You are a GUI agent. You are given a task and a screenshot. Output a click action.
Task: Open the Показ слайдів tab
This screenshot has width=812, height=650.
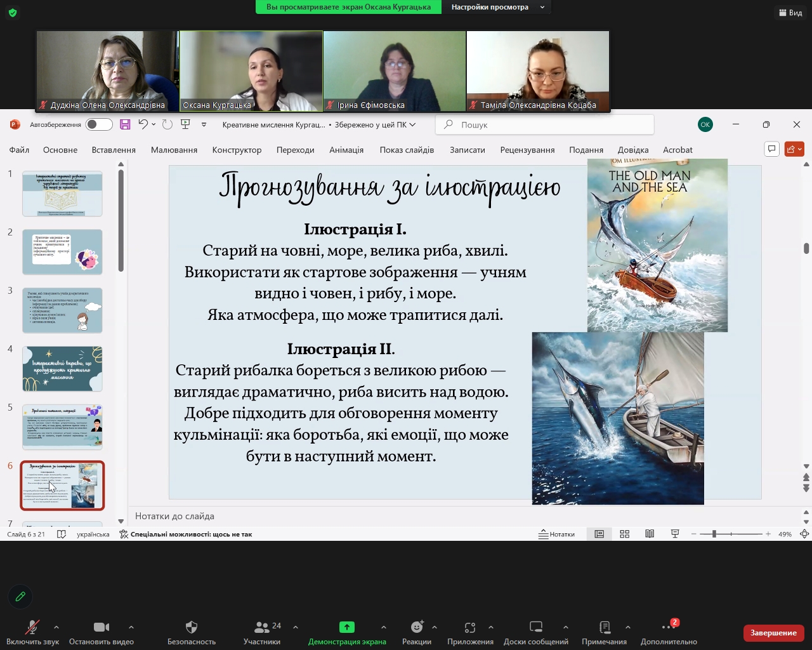(407, 150)
